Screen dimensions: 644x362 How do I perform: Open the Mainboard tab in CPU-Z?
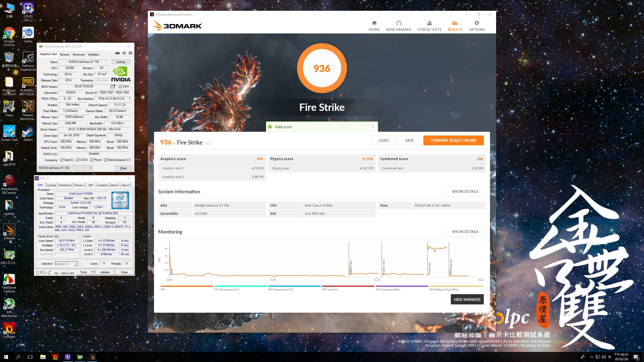click(x=65, y=185)
